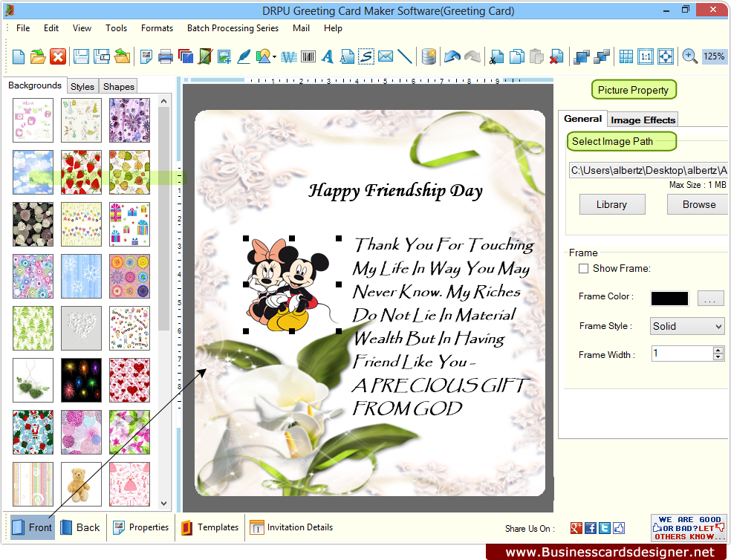
Task: Click the greyed-out clipboard paste icon
Action: pos(536,57)
